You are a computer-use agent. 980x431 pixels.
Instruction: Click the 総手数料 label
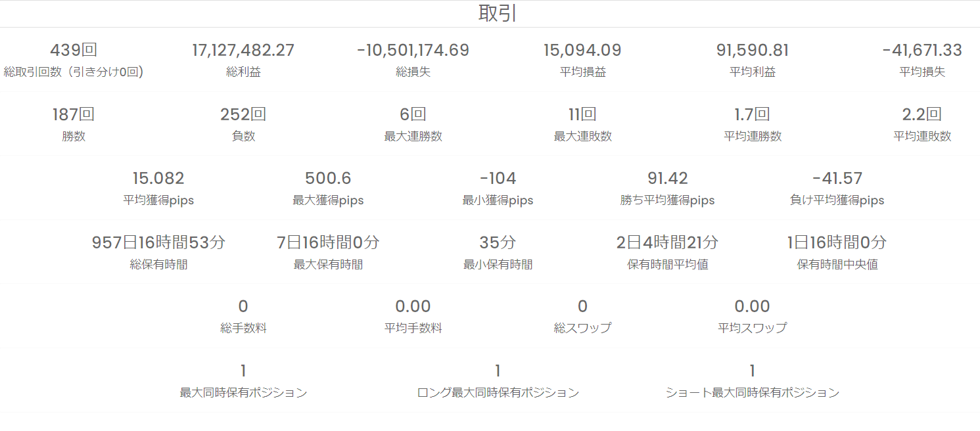pyautogui.click(x=243, y=329)
